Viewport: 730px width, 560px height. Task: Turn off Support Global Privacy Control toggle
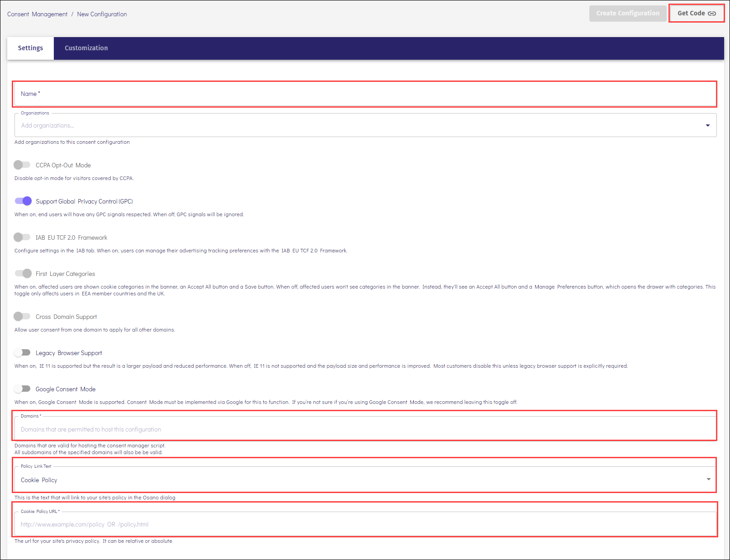pyautogui.click(x=23, y=201)
